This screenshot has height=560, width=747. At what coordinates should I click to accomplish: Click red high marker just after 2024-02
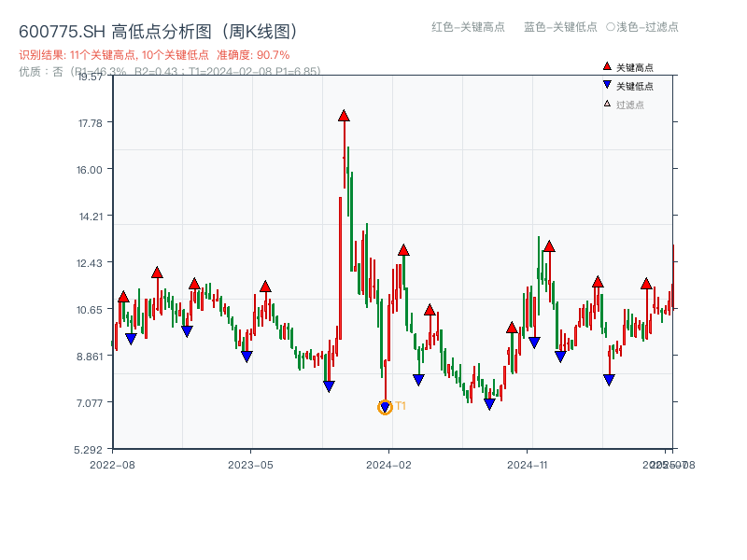(x=403, y=250)
